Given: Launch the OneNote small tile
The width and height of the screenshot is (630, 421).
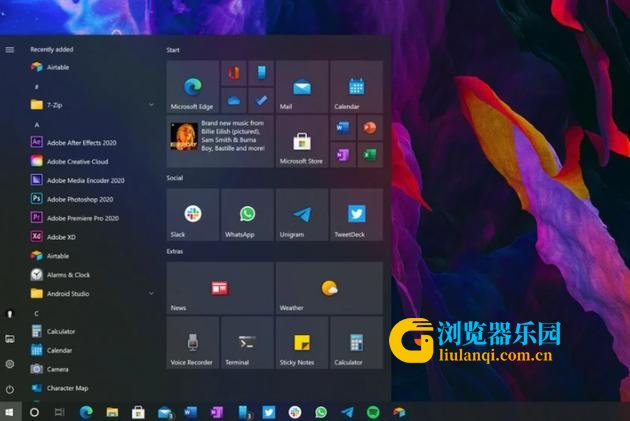Looking at the screenshot, I should click(343, 155).
